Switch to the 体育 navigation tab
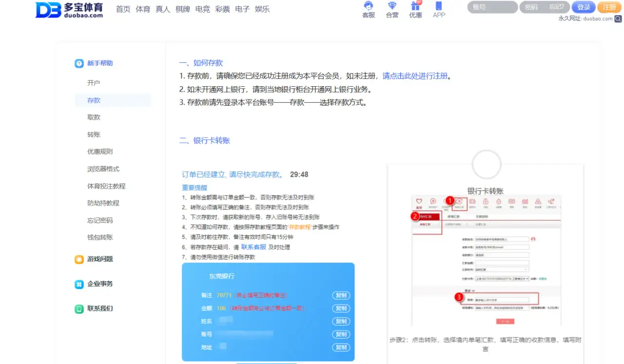Image resolution: width=624 pixels, height=364 pixels. [x=143, y=9]
